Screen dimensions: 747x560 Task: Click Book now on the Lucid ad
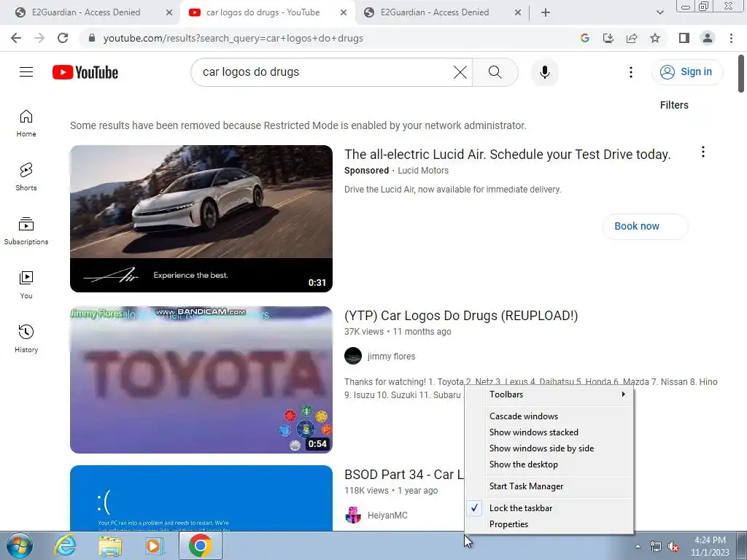645,226
